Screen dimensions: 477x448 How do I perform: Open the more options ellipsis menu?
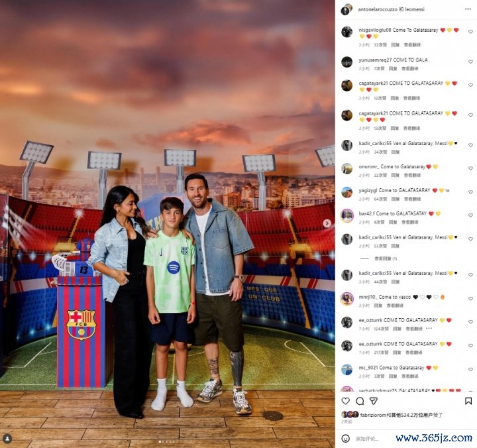468,9
